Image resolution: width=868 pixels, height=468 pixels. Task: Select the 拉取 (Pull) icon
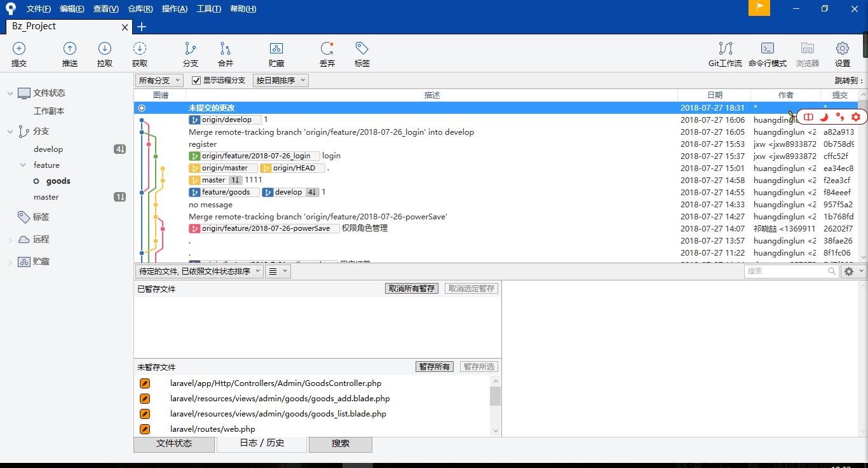(104, 53)
